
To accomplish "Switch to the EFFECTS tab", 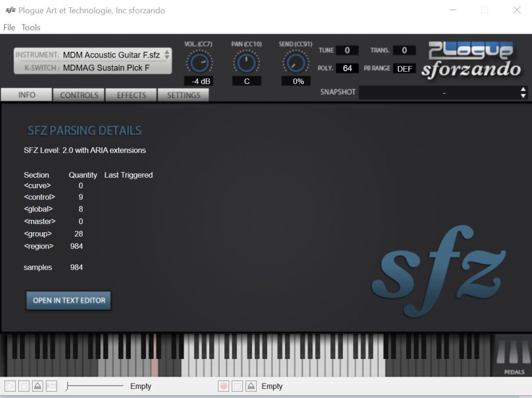I will pyautogui.click(x=131, y=95).
